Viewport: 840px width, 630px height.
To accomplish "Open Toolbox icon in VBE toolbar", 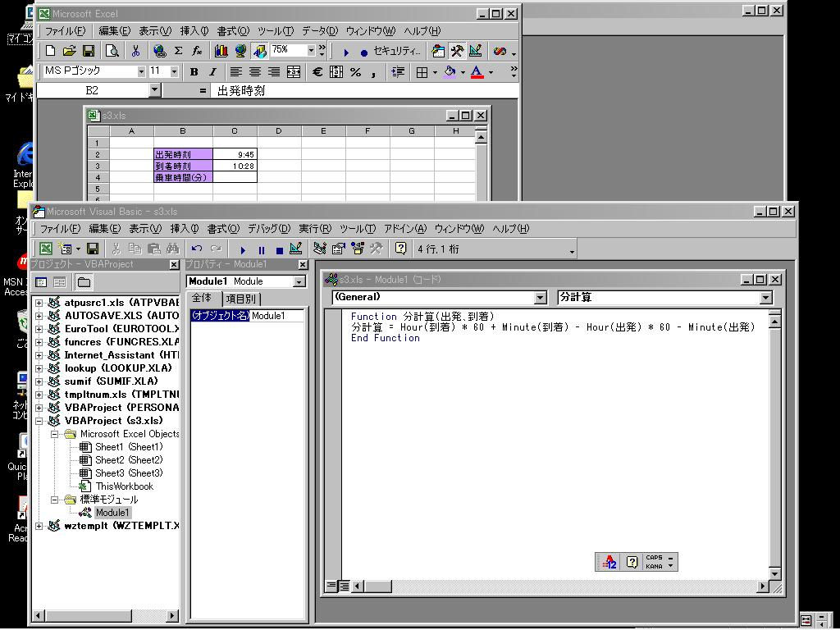I will tap(376, 249).
